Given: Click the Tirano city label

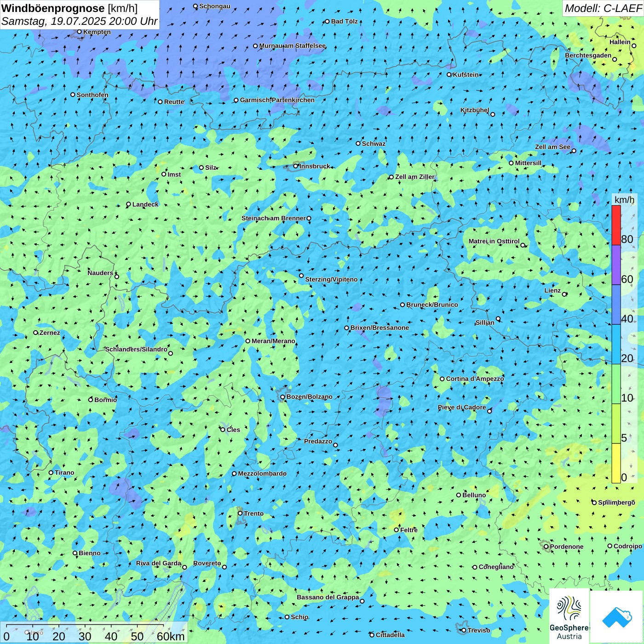Looking at the screenshot, I should click(64, 472).
